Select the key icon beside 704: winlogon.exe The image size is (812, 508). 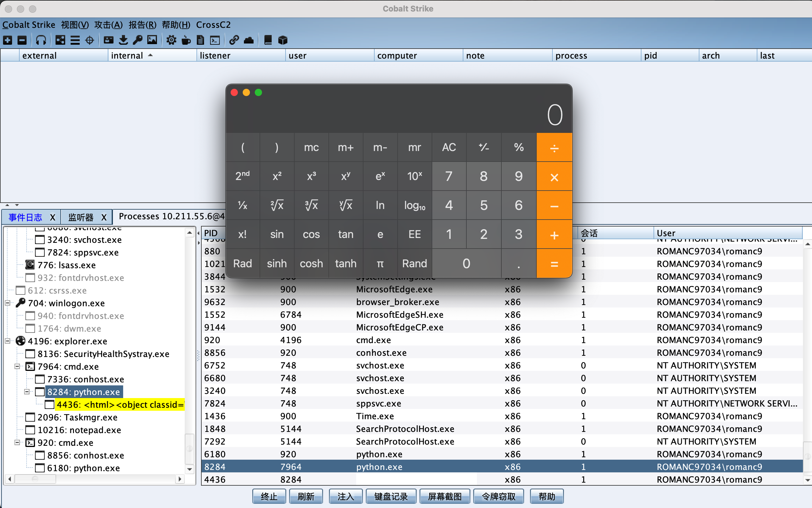pyautogui.click(x=21, y=303)
